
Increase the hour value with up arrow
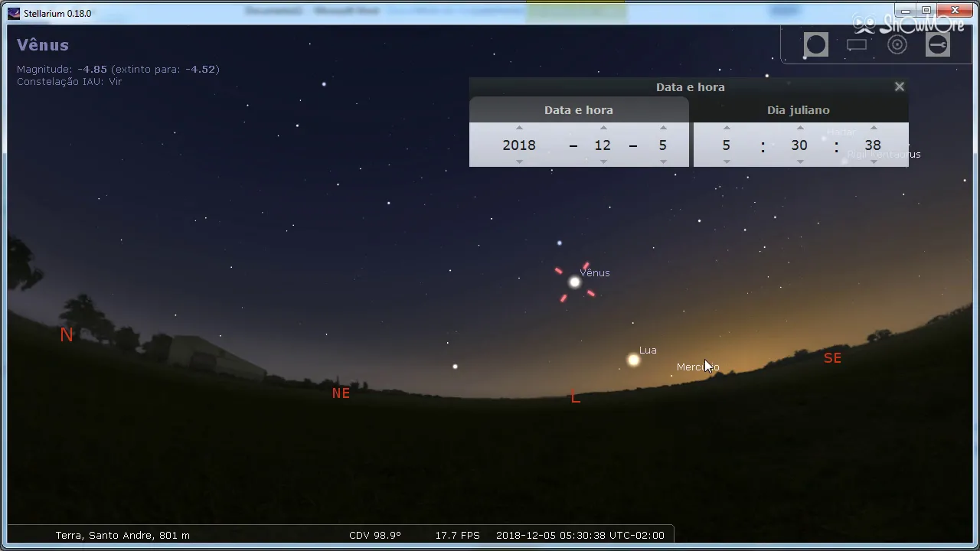tap(727, 128)
